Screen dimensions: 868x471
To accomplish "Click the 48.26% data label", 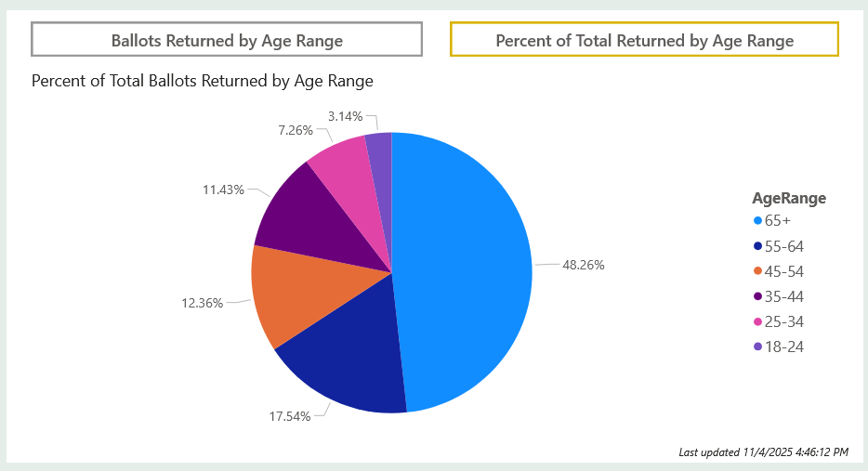I will [584, 265].
